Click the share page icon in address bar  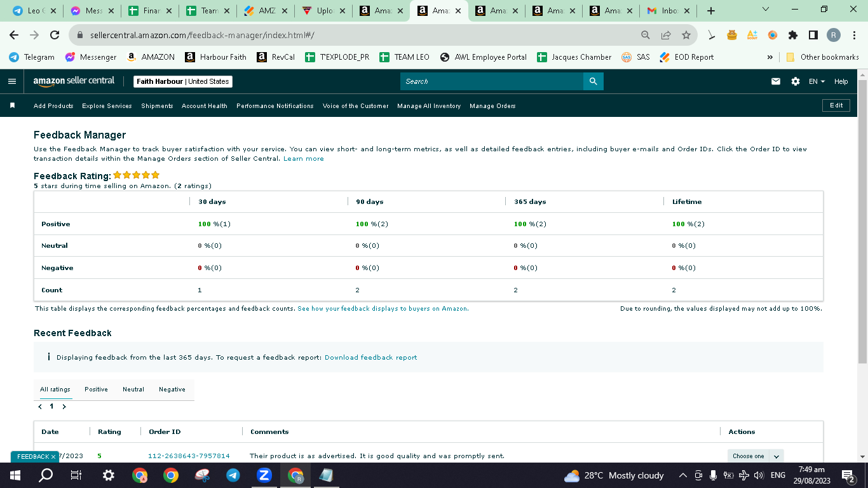[666, 36]
